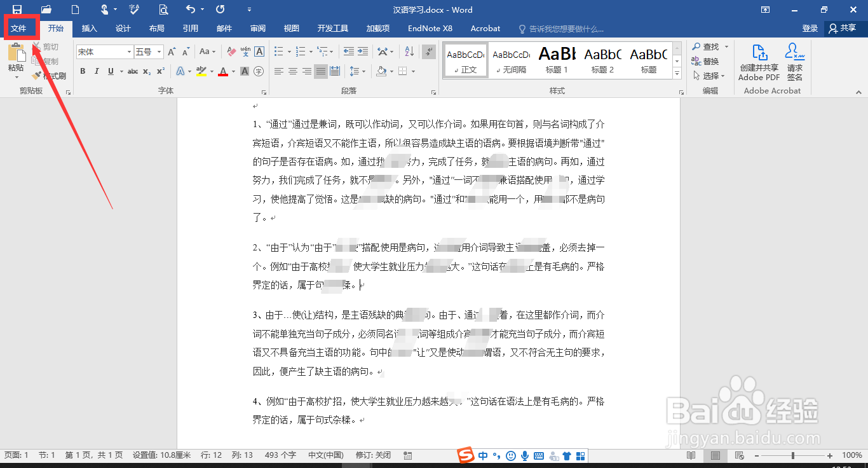Click the Sogou input method S icon
Screen dimensions: 868x468
pos(466,455)
